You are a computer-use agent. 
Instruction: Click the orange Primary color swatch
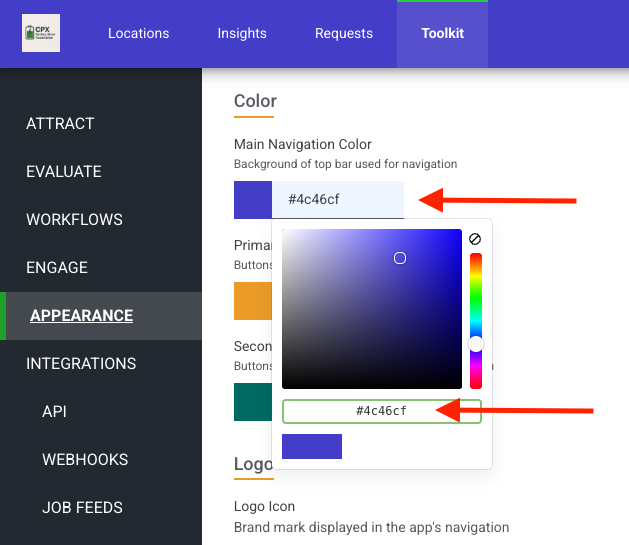coord(252,301)
